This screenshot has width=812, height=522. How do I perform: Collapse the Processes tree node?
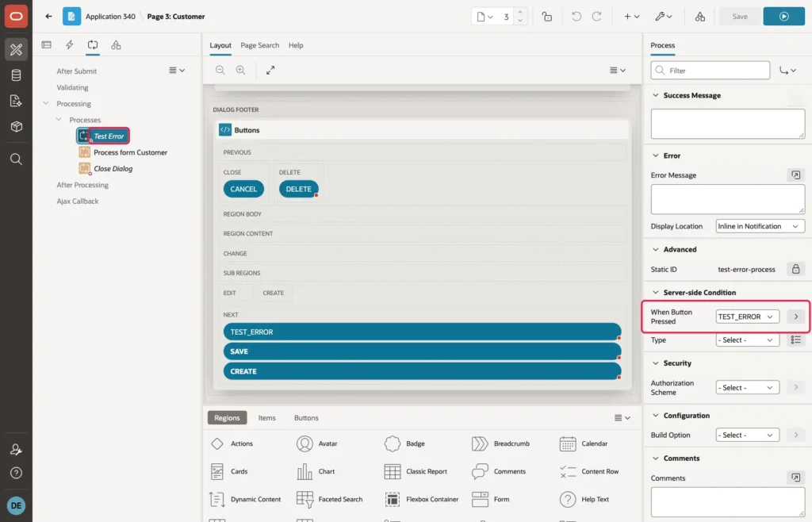[x=59, y=120]
